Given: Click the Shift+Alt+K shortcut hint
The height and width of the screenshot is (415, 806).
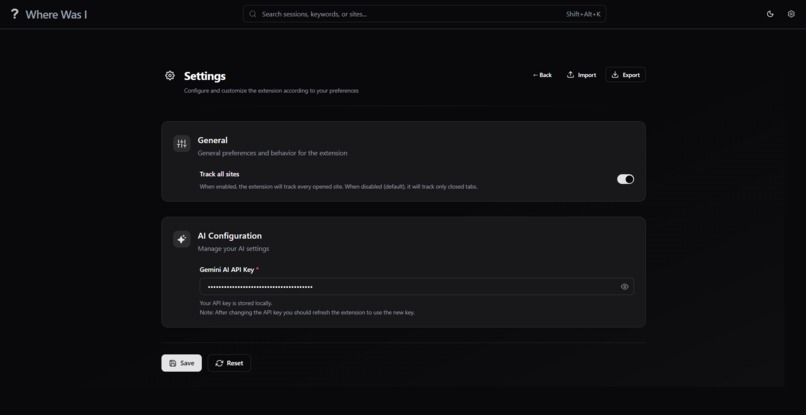Looking at the screenshot, I should tap(583, 14).
